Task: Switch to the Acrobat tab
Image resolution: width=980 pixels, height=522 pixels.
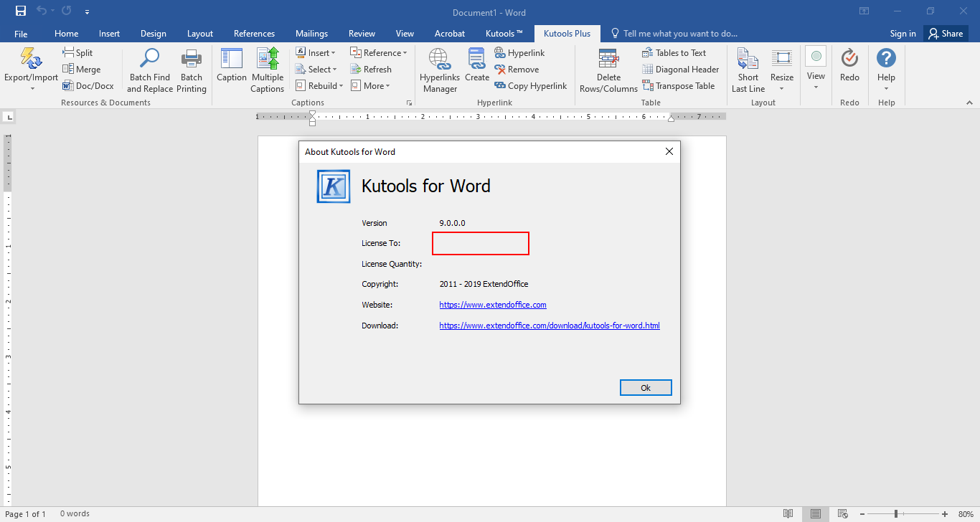Action: (x=450, y=34)
